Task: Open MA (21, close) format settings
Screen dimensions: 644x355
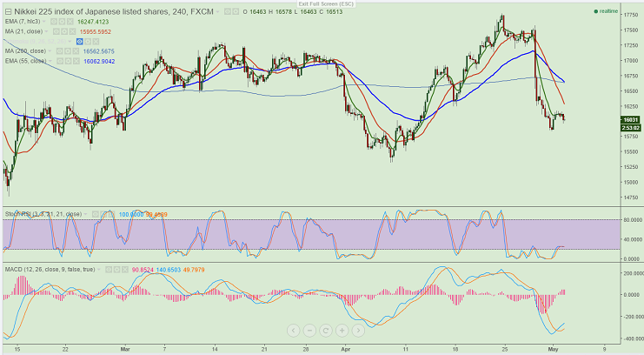Action: coord(64,31)
